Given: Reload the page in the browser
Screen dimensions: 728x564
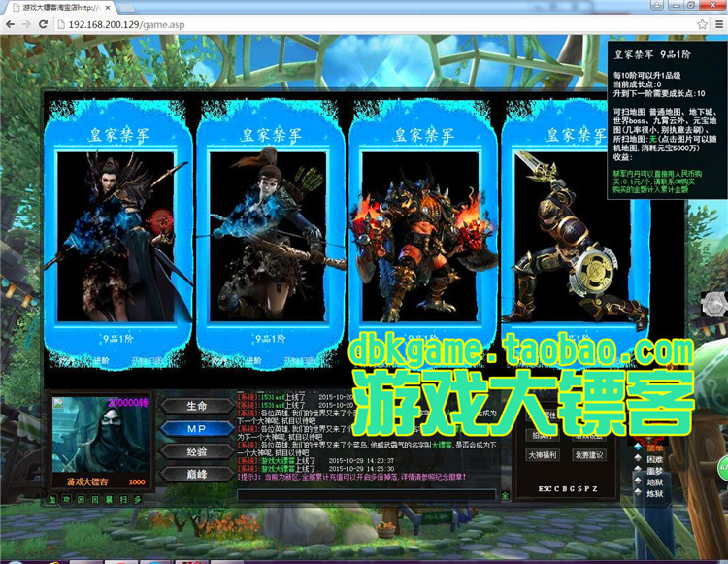Looking at the screenshot, I should [x=43, y=24].
